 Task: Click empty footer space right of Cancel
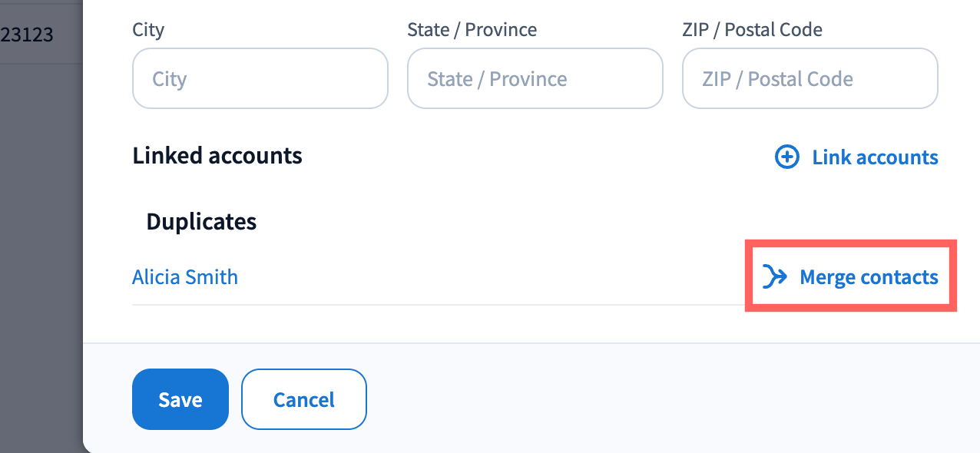pyautogui.click(x=653, y=399)
